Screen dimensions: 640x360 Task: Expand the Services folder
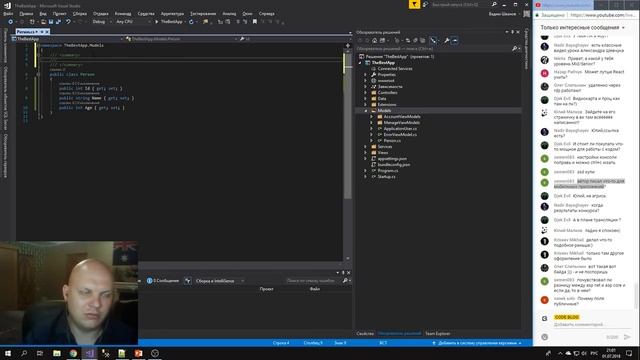click(x=365, y=147)
